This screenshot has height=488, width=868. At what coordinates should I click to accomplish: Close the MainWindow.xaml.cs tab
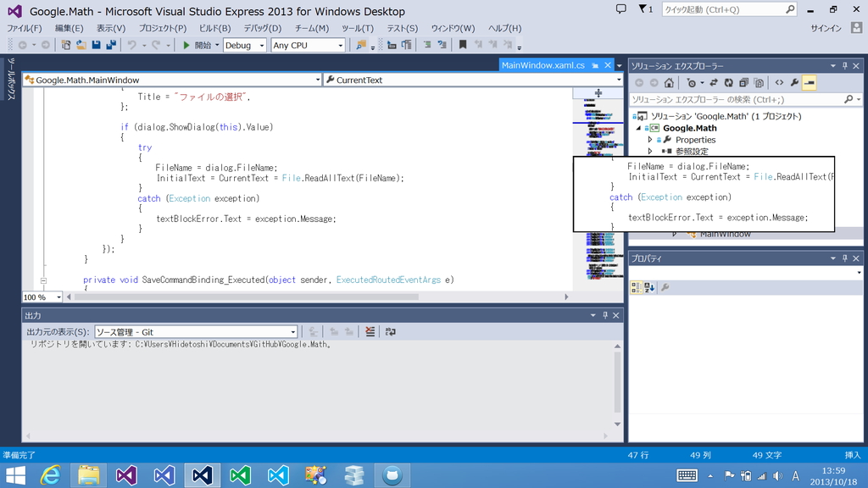(608, 65)
